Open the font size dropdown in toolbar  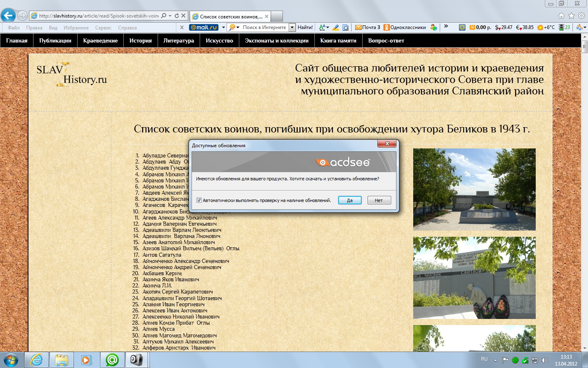[324, 27]
